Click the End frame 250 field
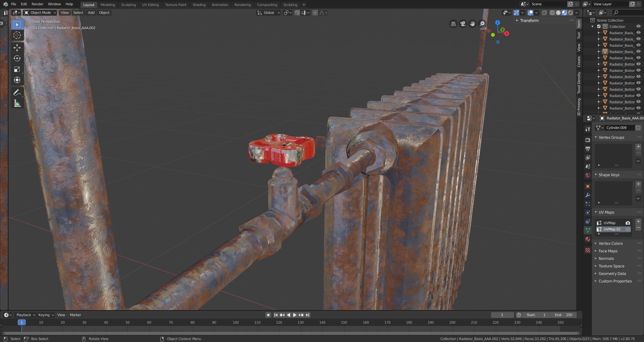The width and height of the screenshot is (644, 342). pyautogui.click(x=563, y=315)
